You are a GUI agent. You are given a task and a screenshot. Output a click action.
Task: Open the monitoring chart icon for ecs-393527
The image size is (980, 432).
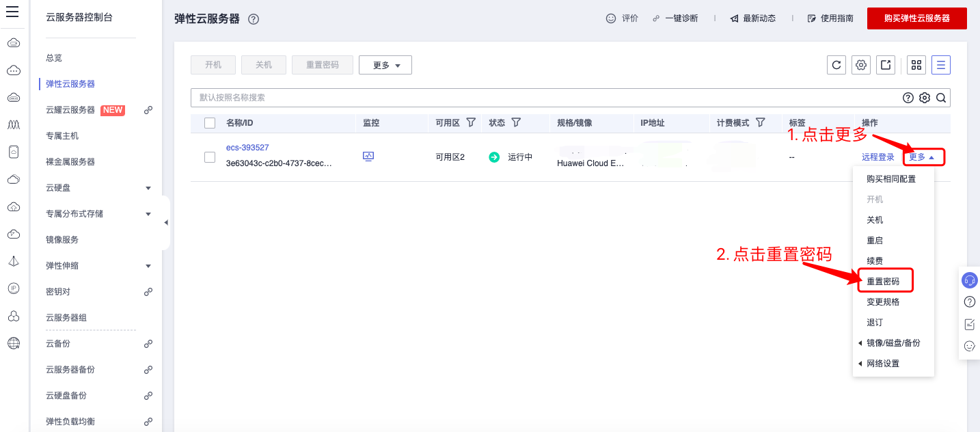(x=368, y=157)
